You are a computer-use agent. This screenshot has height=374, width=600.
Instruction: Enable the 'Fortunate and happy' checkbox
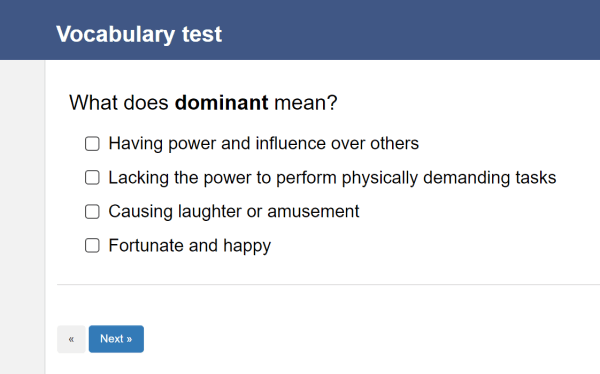pos(92,245)
